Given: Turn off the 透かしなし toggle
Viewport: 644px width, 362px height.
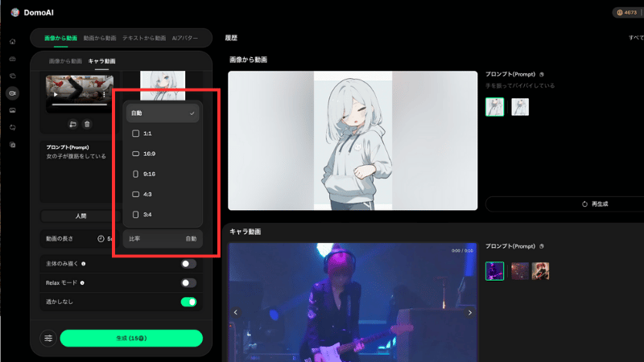Looking at the screenshot, I should [x=188, y=302].
